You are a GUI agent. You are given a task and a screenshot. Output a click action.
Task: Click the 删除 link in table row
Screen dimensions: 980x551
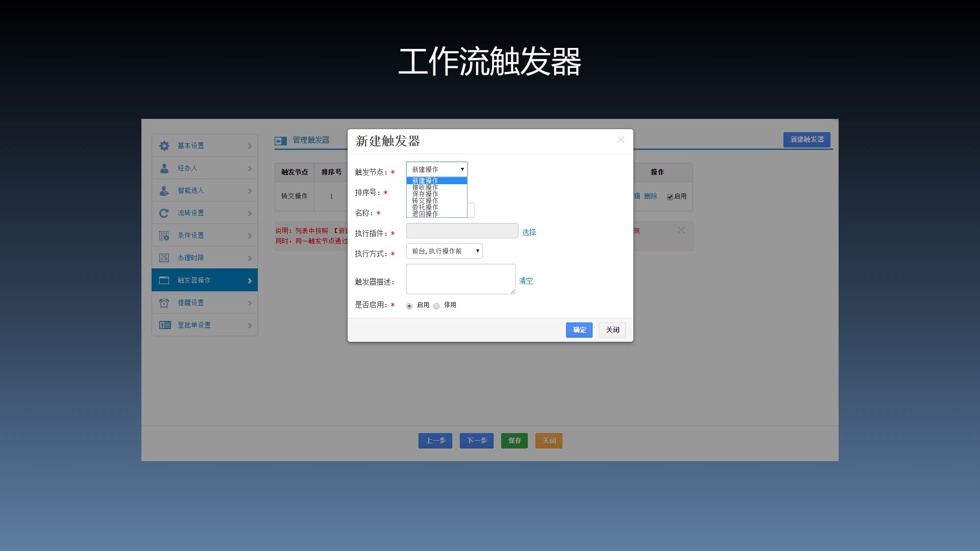[x=651, y=196]
